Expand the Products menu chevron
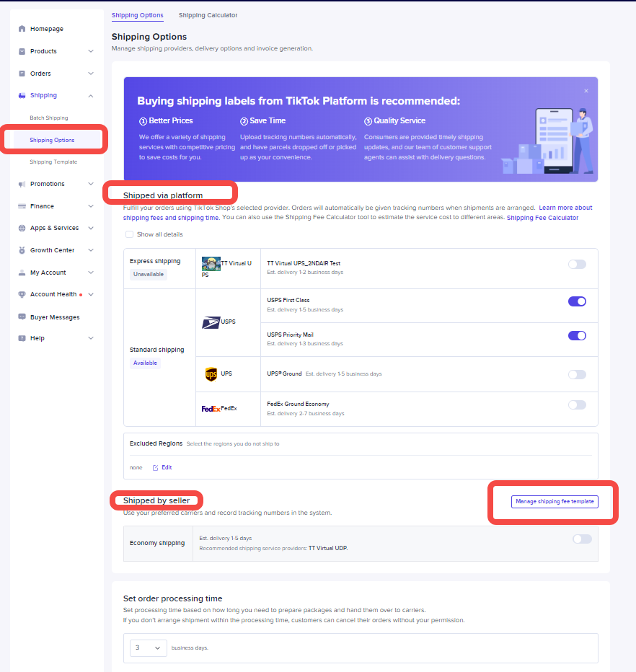The width and height of the screenshot is (636, 672). (91, 51)
